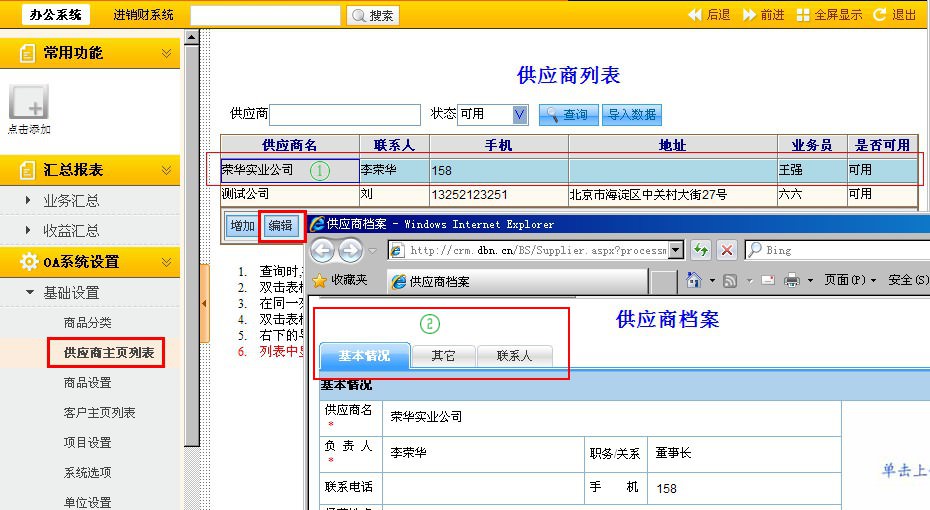This screenshot has height=510, width=930.
Task: Open the 状态 status dropdown
Action: [x=519, y=115]
